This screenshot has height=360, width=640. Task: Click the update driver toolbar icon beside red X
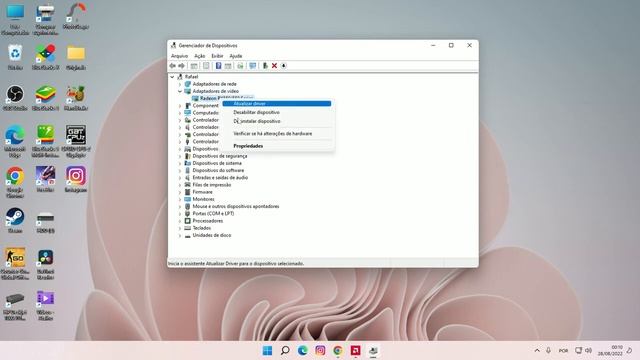pos(265,66)
